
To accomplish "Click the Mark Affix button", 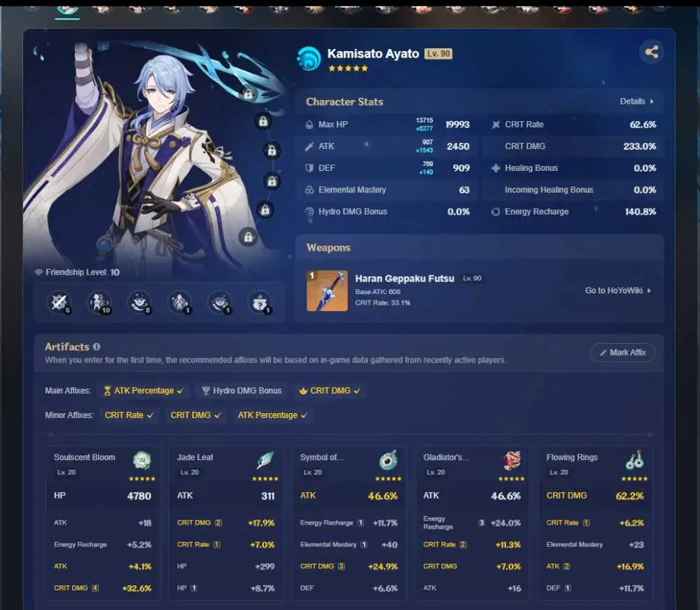I will [x=623, y=352].
